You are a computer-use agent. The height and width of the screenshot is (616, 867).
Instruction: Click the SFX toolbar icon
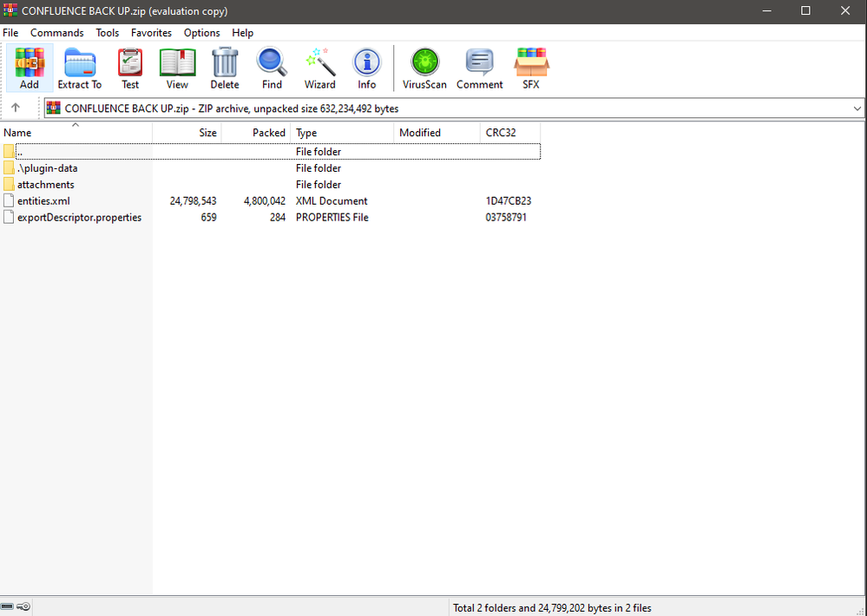[531, 68]
